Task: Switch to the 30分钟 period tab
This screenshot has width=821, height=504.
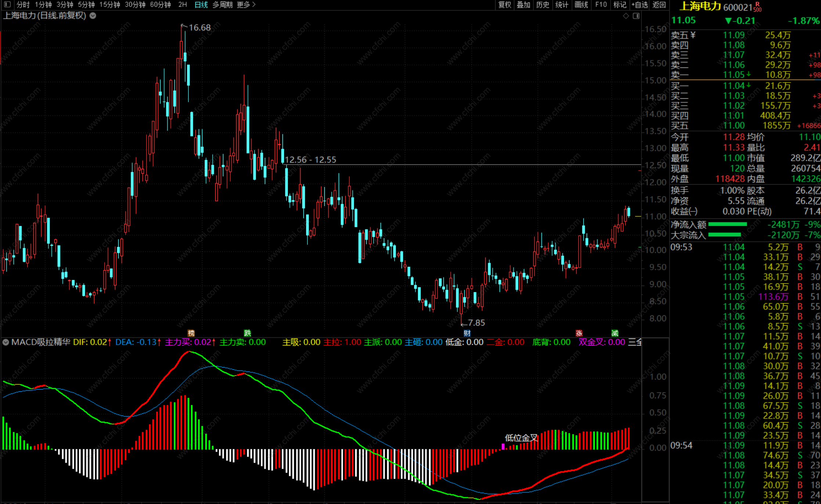Action: (x=135, y=5)
